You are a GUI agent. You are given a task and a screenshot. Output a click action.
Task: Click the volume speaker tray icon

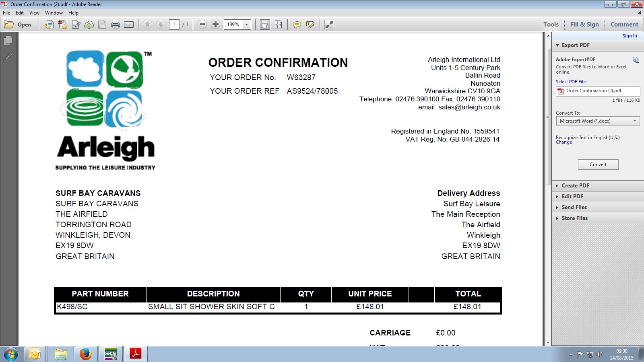pos(600,354)
